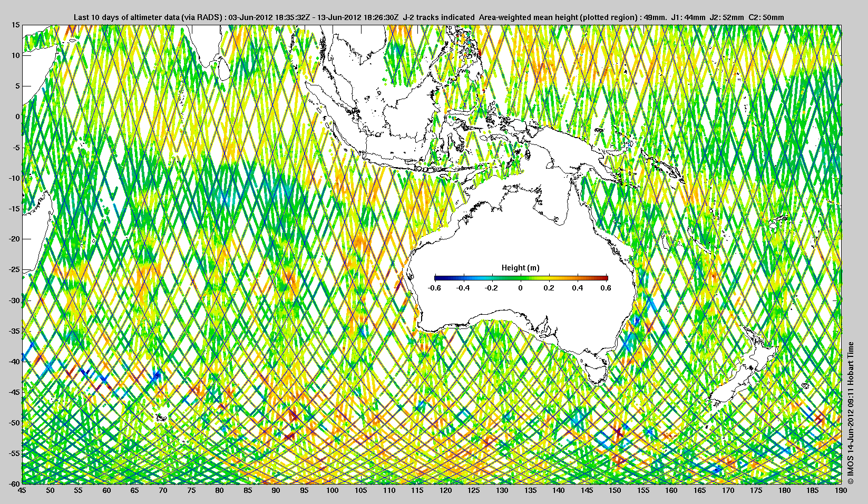
Task: Click the colorbar tick label 0.6
Action: [606, 288]
